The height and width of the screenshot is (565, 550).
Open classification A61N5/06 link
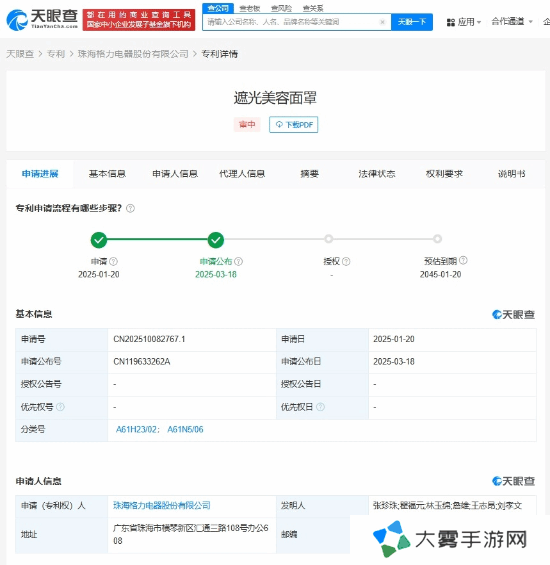tap(185, 430)
